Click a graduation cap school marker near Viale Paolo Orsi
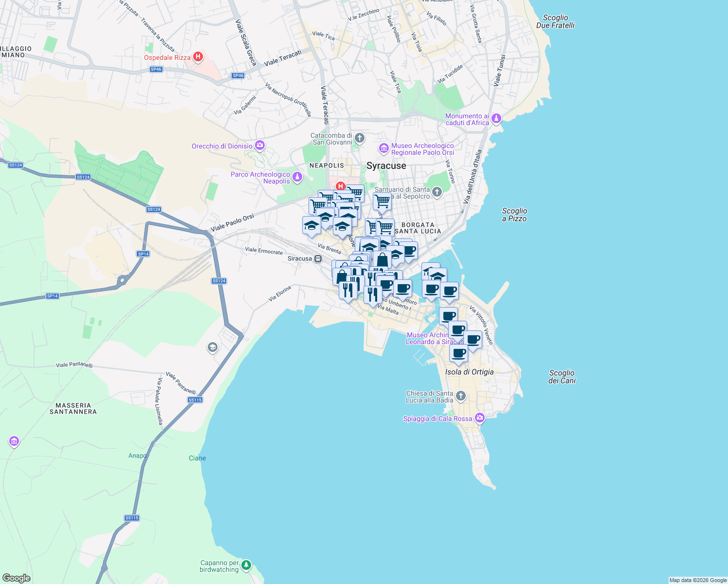728x584 pixels. click(311, 225)
